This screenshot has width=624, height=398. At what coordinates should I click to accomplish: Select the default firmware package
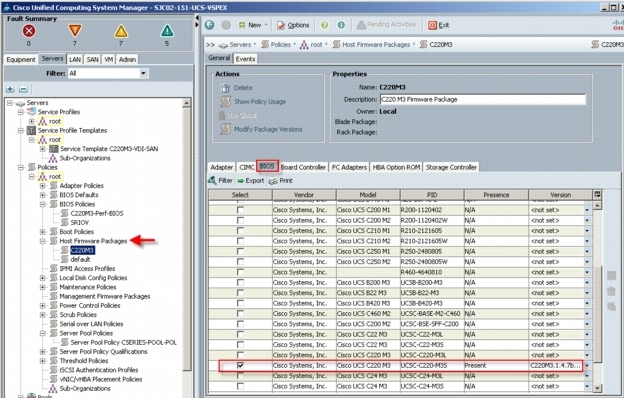[x=80, y=259]
